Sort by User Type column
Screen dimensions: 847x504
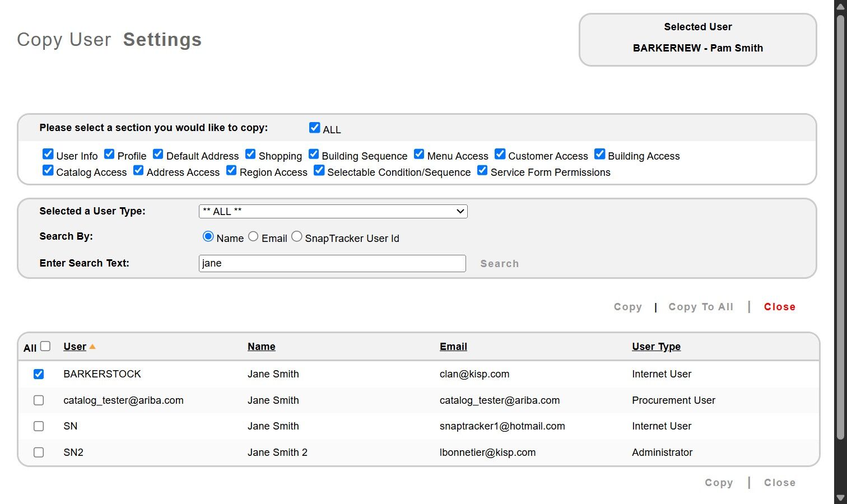click(656, 347)
